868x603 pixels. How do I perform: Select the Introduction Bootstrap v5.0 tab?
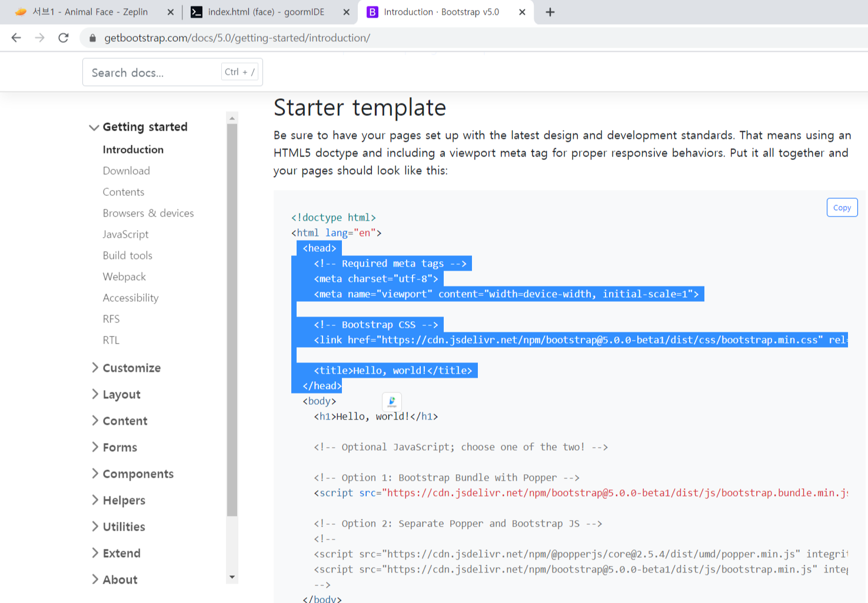(x=441, y=12)
